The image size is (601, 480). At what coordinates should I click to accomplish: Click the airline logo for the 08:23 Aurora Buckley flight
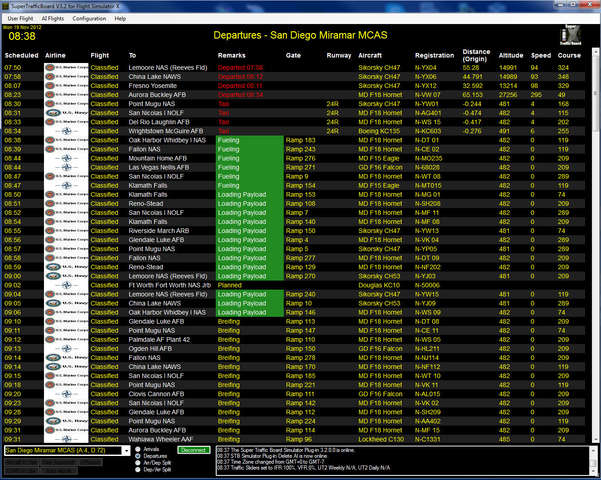click(x=66, y=95)
